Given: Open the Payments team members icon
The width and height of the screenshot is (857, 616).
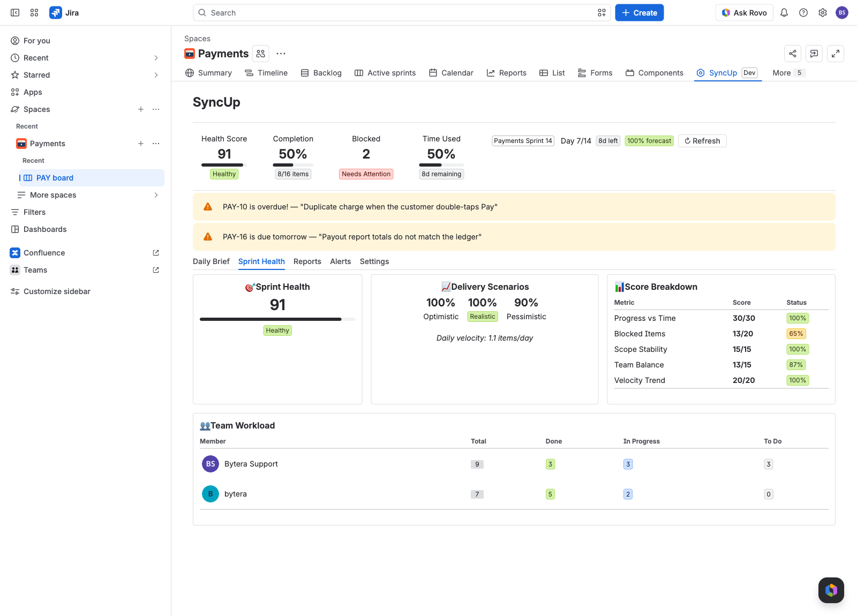Looking at the screenshot, I should (261, 54).
